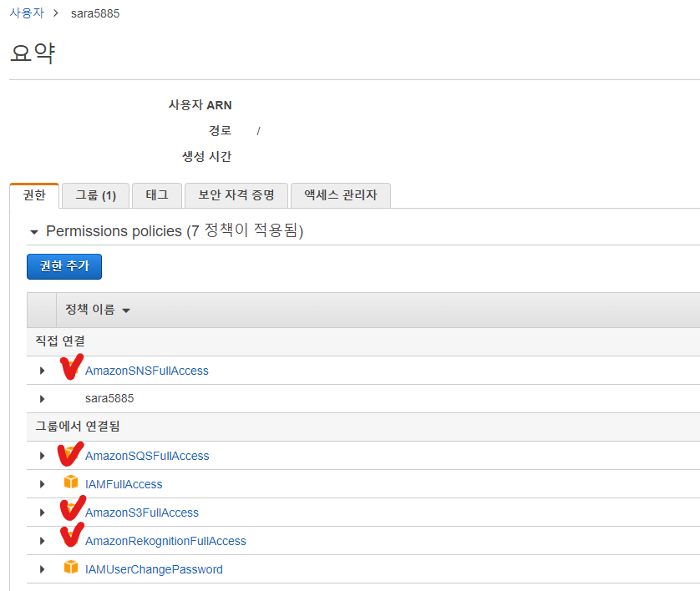The width and height of the screenshot is (700, 591).
Task: Open the AmazonS3FullAccess policy link
Action: (142, 513)
